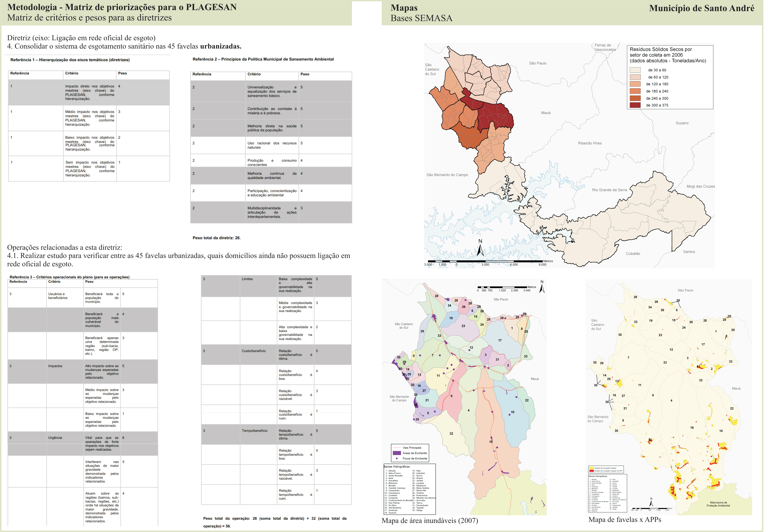This screenshot has height=532, width=769.
Task: Click the 'Relação custo/benefício é ótima' cell
Action: 295,355
